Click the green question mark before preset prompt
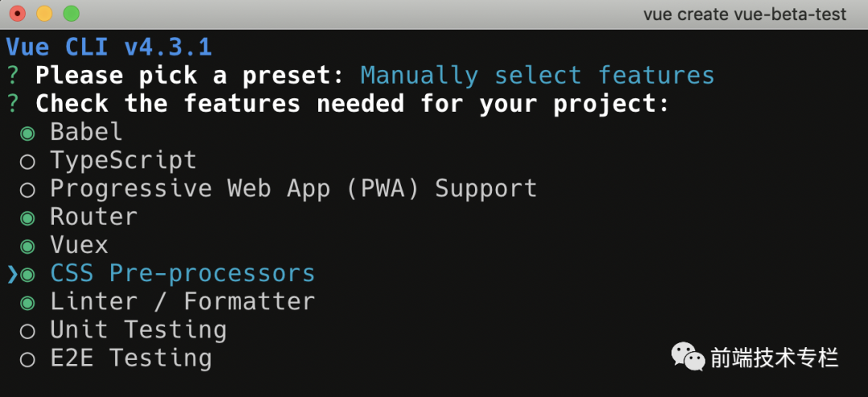 (13, 76)
